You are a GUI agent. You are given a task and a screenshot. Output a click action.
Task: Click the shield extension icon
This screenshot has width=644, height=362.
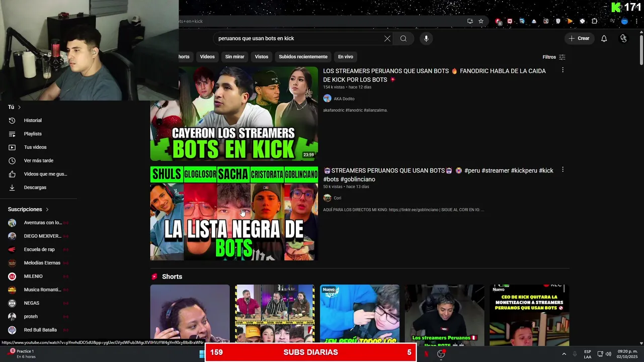pyautogui.click(x=558, y=21)
